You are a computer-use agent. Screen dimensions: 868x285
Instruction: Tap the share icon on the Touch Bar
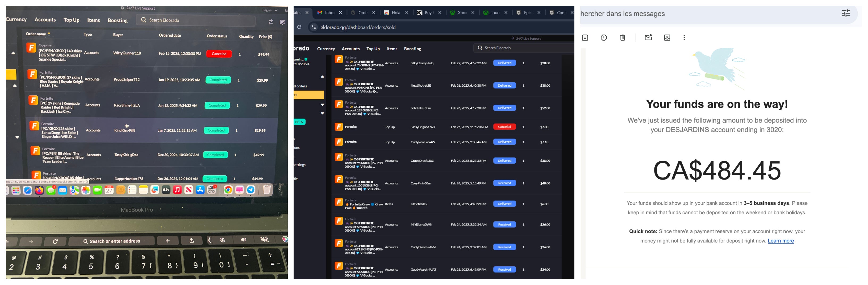tap(191, 241)
